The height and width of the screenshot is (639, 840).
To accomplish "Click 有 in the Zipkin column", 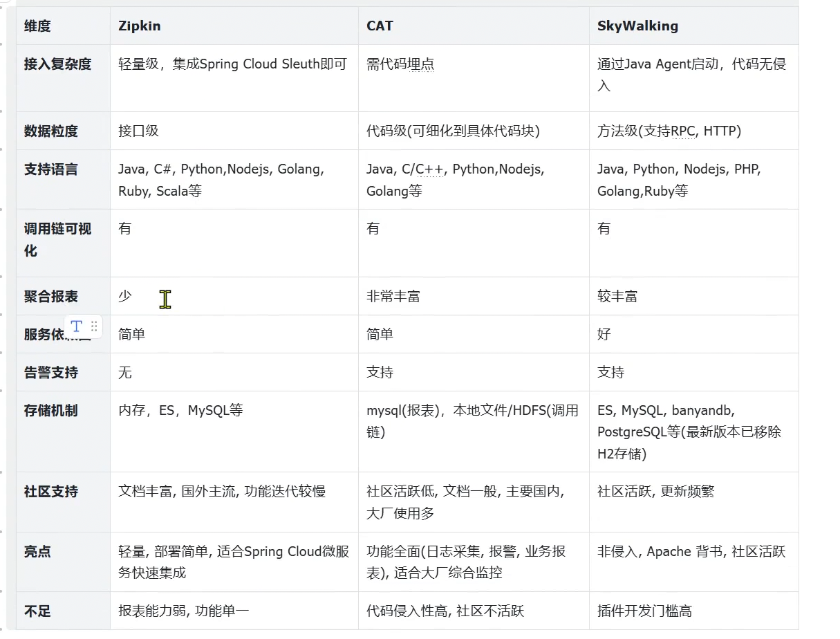I will pos(234,243).
